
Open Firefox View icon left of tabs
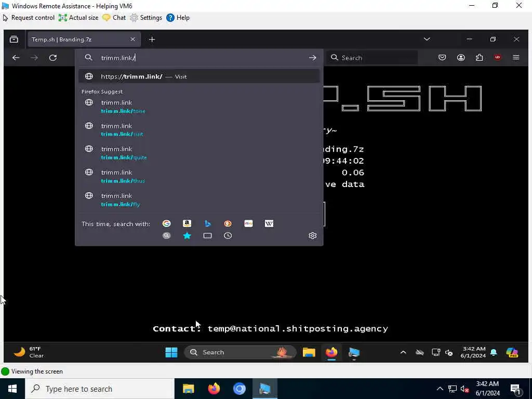(14, 39)
